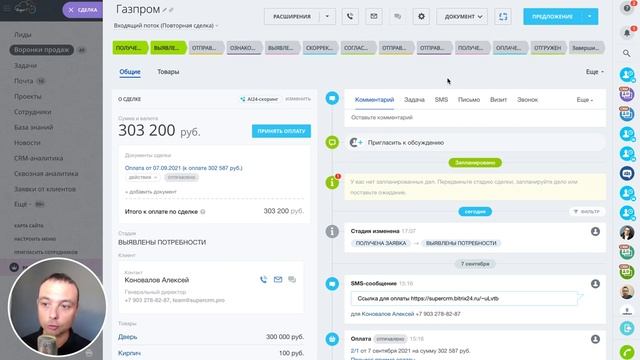The height and width of the screenshot is (360, 640).
Task: Set deal stage to СОГЛАС...
Action: coord(357,48)
